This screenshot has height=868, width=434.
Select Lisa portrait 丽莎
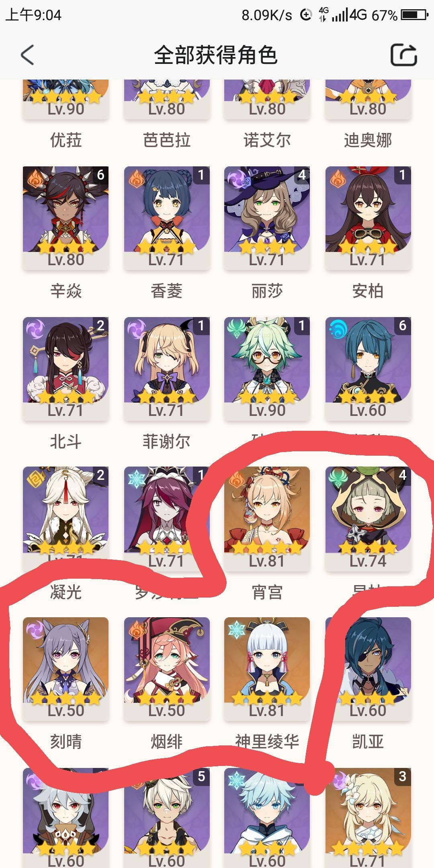267,218
